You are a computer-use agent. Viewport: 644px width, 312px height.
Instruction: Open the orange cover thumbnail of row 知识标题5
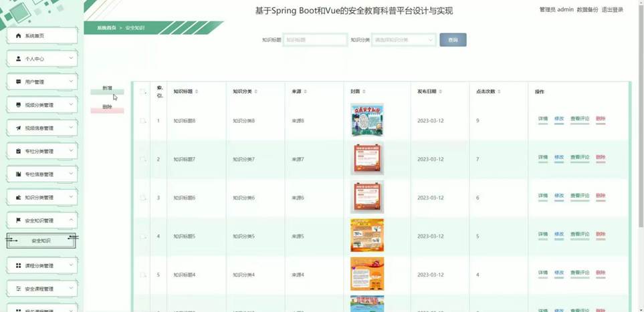(367, 235)
